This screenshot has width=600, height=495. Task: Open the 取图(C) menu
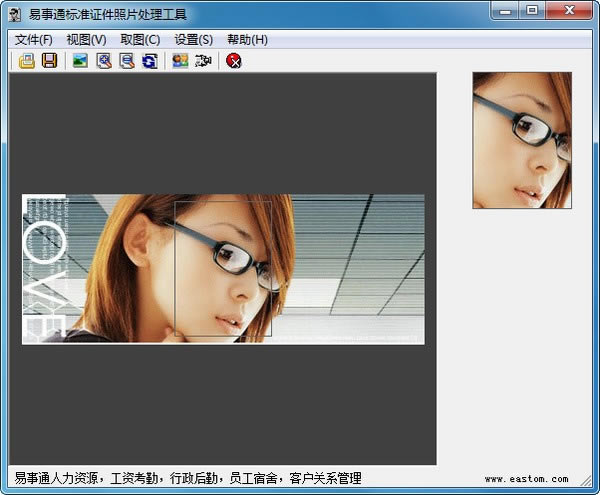140,40
